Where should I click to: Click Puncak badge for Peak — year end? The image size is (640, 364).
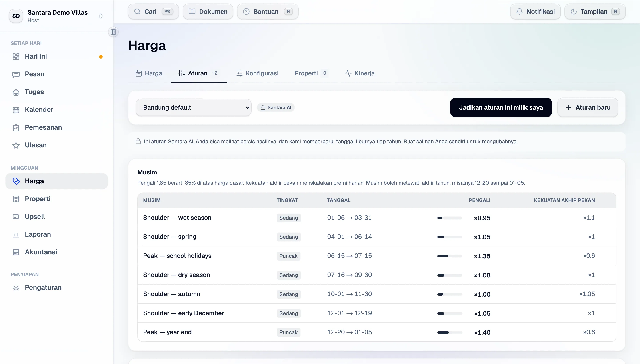point(288,332)
